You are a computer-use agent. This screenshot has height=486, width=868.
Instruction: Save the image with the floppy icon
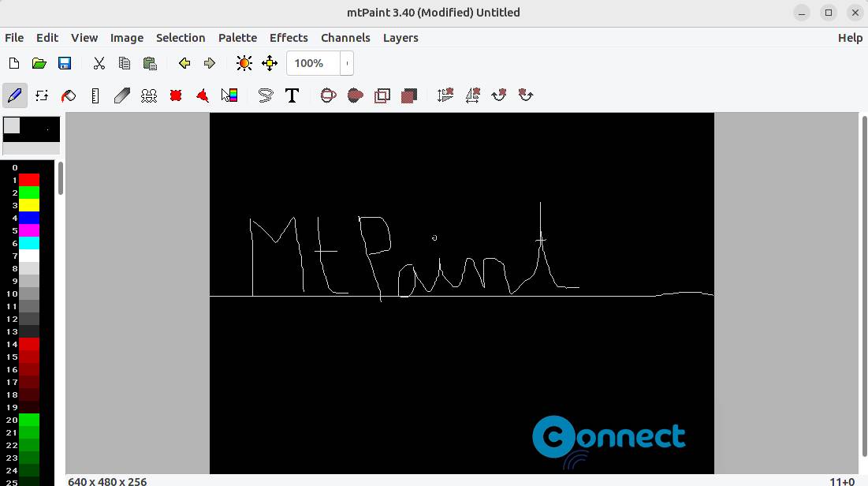coord(65,63)
